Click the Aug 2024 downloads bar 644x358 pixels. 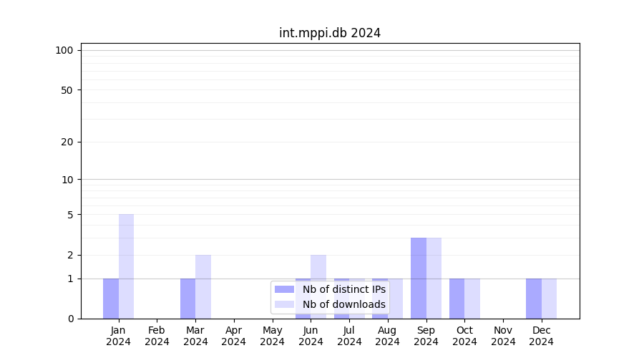pyautogui.click(x=395, y=299)
